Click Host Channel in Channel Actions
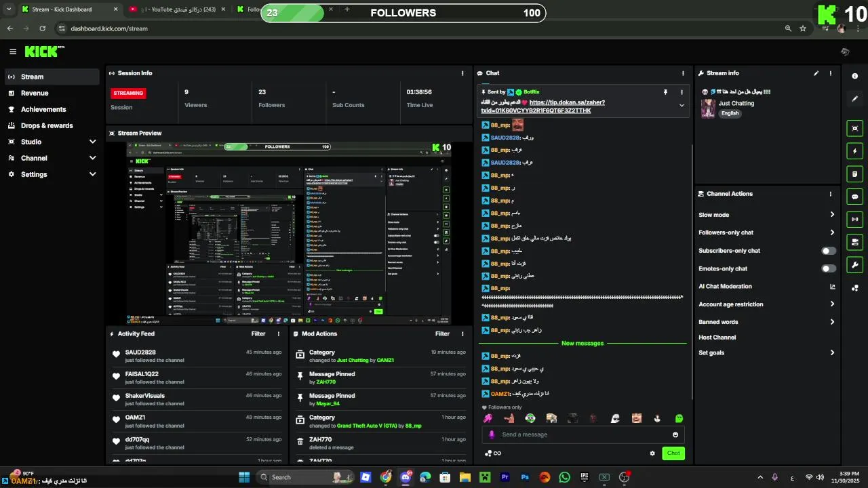This screenshot has height=488, width=868. click(x=717, y=337)
